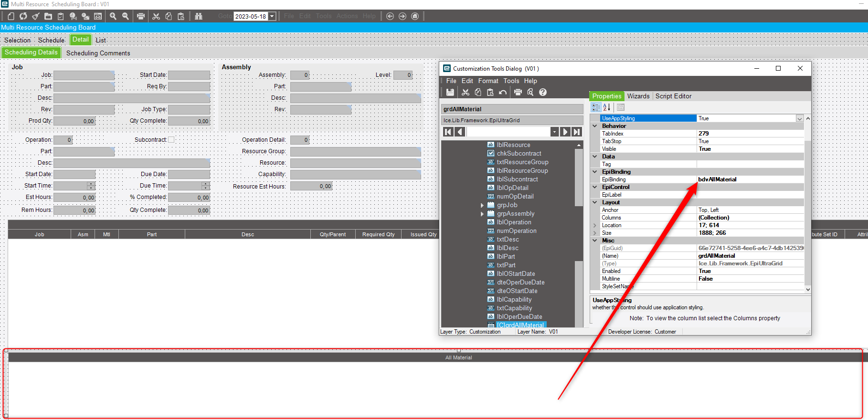Sort properties alphabetically with A-Z icon

607,107
